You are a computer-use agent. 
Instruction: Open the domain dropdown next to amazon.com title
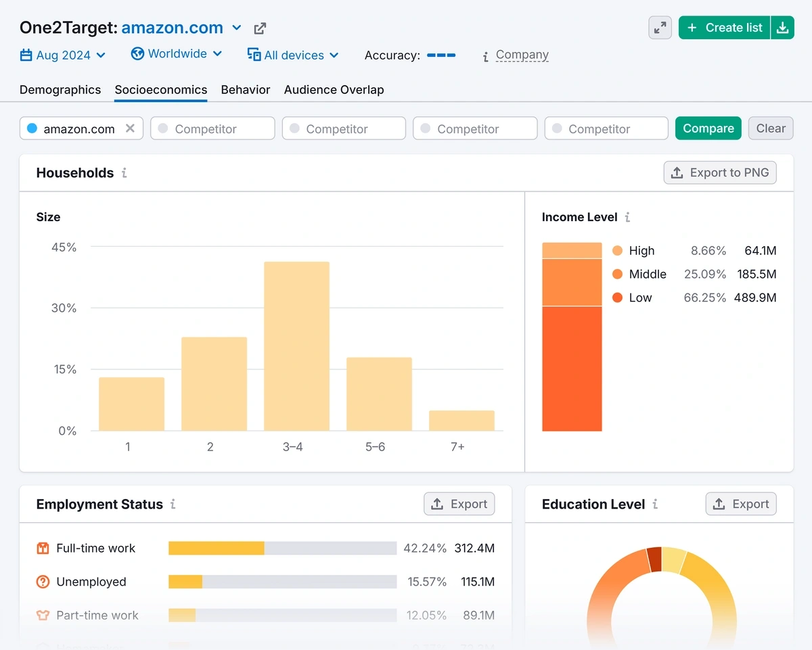click(x=237, y=28)
